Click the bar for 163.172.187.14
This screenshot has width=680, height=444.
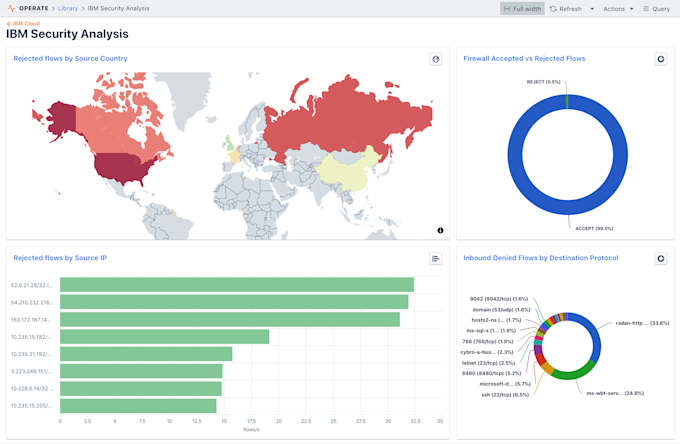tap(230, 320)
